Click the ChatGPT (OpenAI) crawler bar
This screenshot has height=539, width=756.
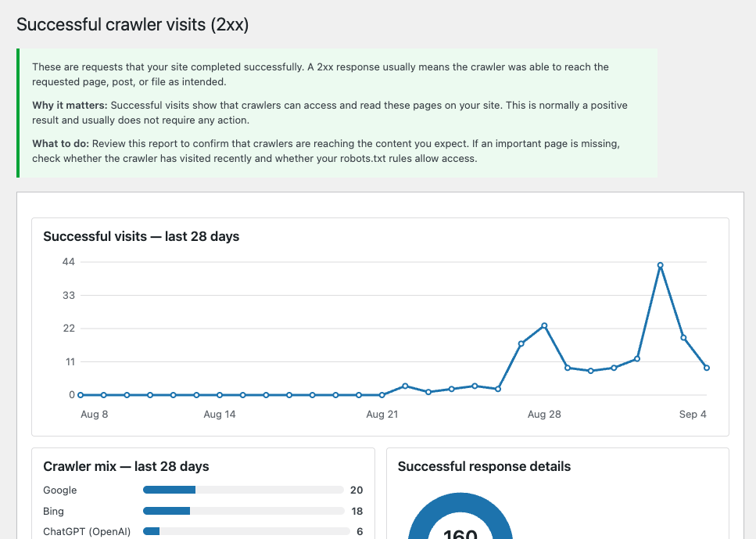click(x=246, y=531)
